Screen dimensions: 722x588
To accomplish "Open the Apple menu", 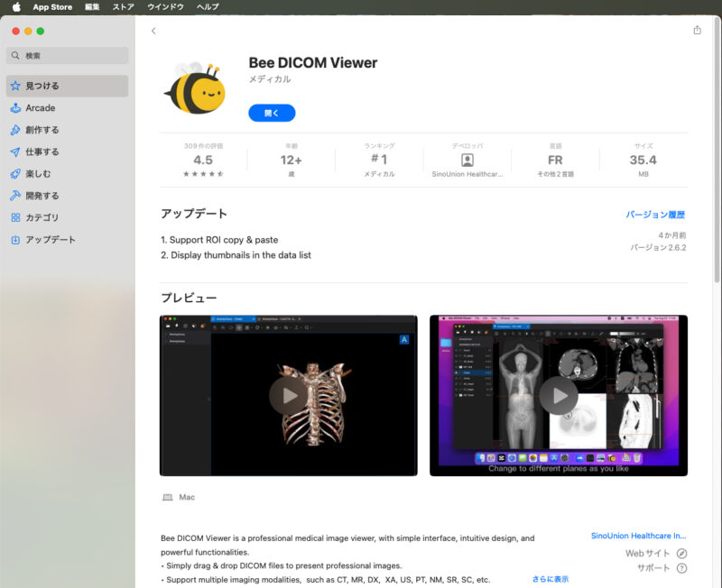I will [x=16, y=7].
